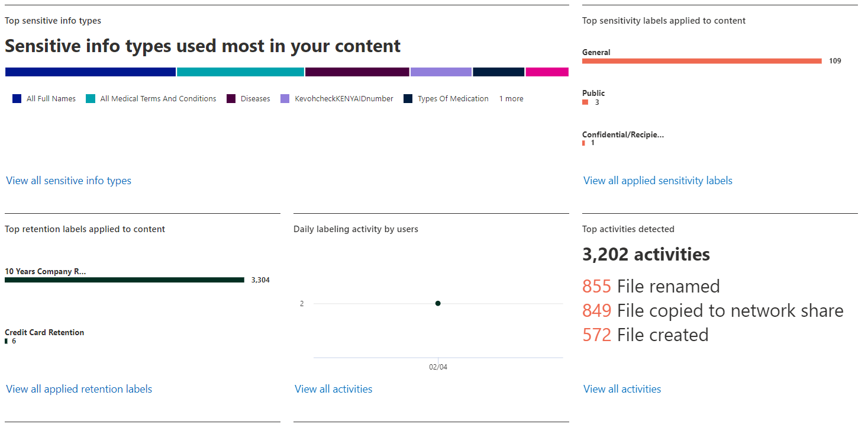Open View all applied sensitivity labels
The height and width of the screenshot is (424, 868).
(x=657, y=181)
